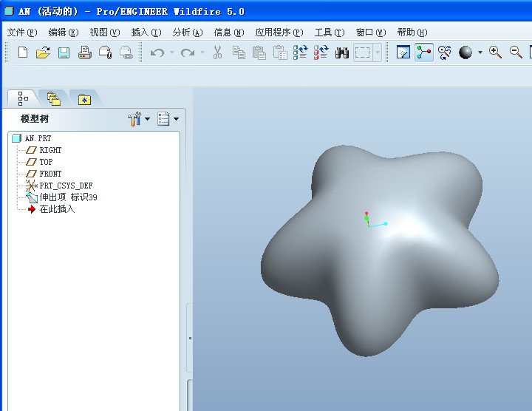Create a new file with New icon

[x=23, y=52]
